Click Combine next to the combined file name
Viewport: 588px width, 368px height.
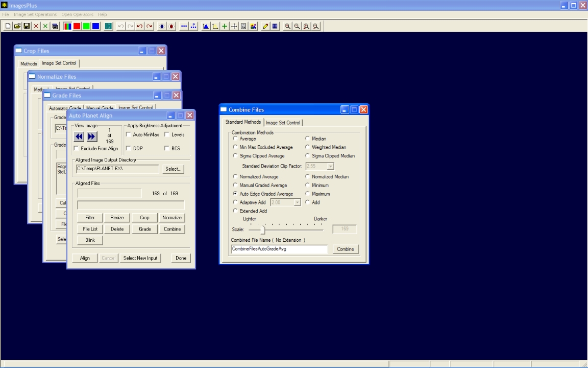tap(346, 249)
